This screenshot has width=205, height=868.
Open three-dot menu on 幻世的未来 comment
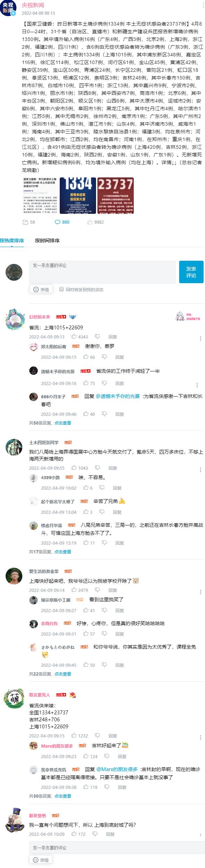[200, 338]
